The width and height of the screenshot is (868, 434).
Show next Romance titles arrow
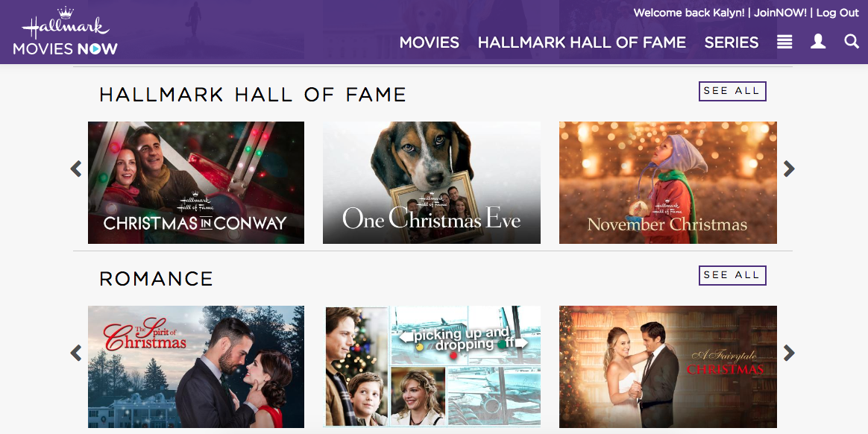pos(789,353)
